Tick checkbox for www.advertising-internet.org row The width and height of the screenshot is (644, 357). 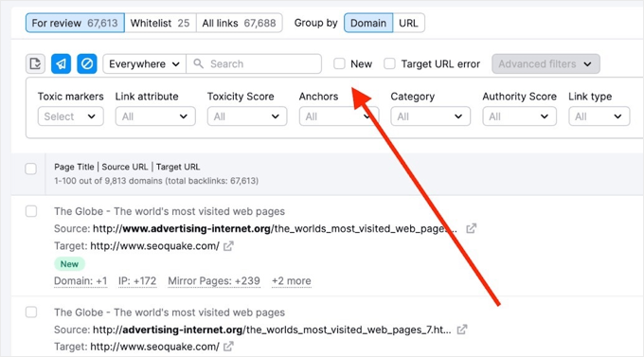31,211
